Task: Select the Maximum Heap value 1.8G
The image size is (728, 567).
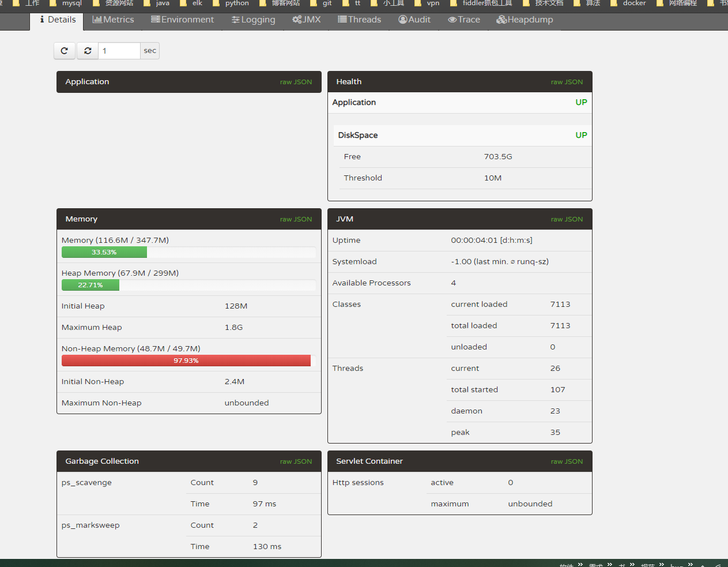Action: [233, 328]
